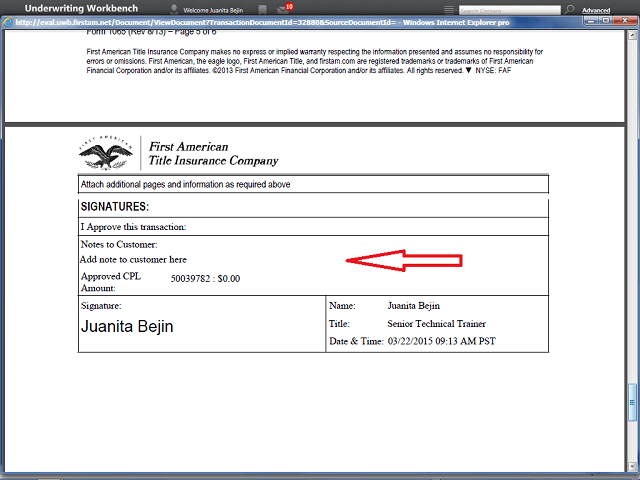Open the list menu icon beside search
Screen dimensions: 640x480
tap(449, 9)
